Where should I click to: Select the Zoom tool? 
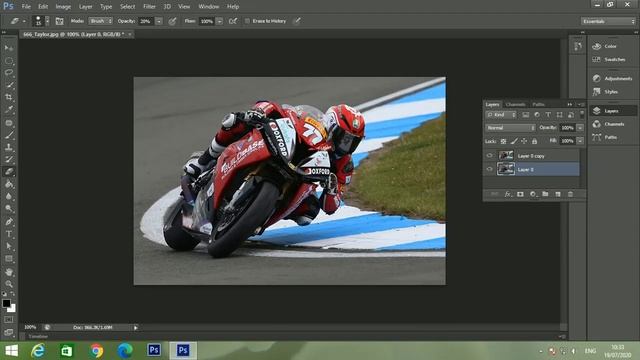[x=9, y=284]
